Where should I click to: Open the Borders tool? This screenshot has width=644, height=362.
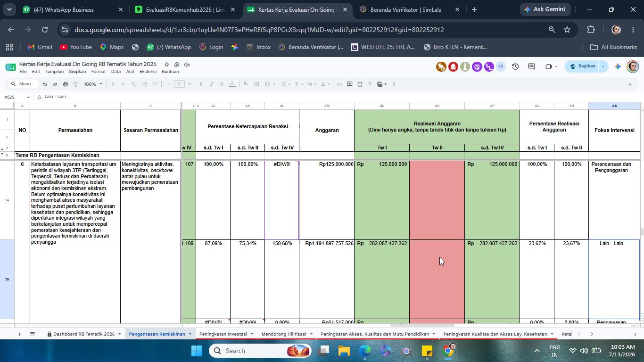coord(256,84)
